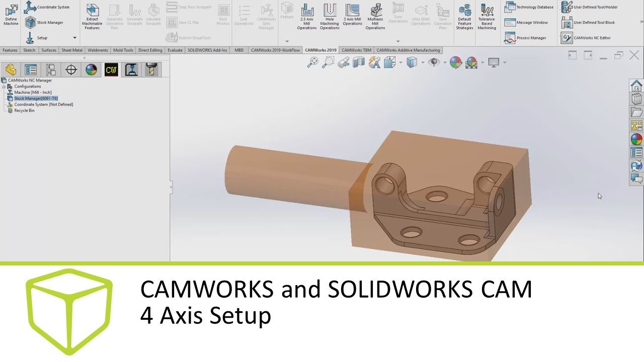Screen dimensions: 644x362
Task: Toggle the Hide/Show Items eye icon
Action: tap(433, 62)
